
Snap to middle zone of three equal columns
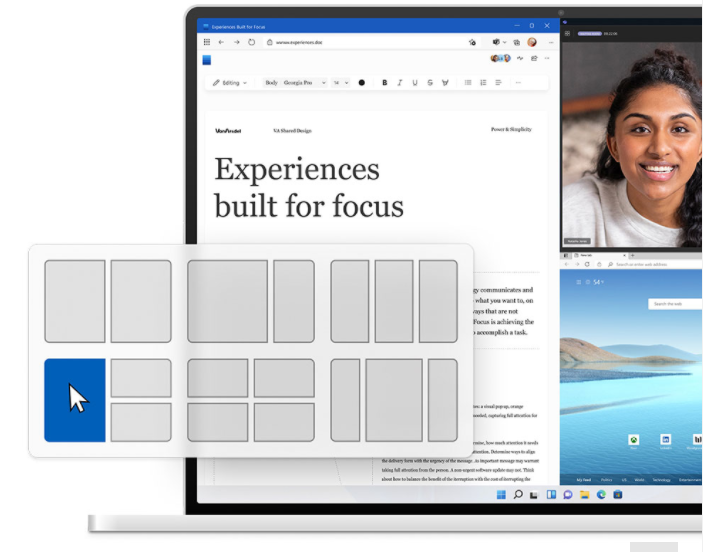tap(394, 301)
